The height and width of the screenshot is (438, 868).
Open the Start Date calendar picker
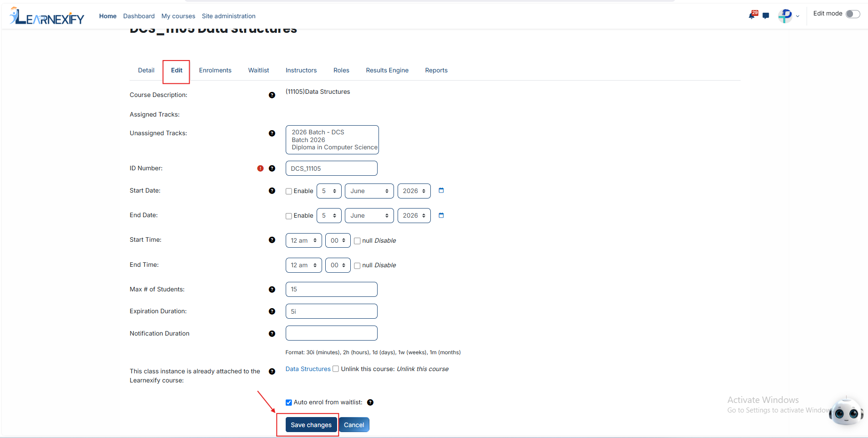pyautogui.click(x=441, y=190)
